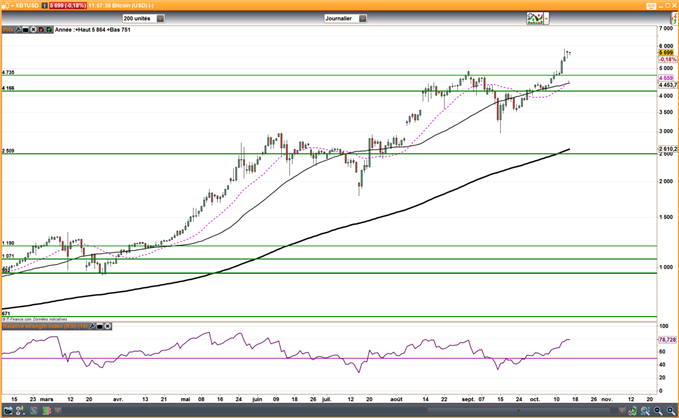679x418 pixels.
Task: Select the 4 735 horizontal resistance line label
Action: 8,72
